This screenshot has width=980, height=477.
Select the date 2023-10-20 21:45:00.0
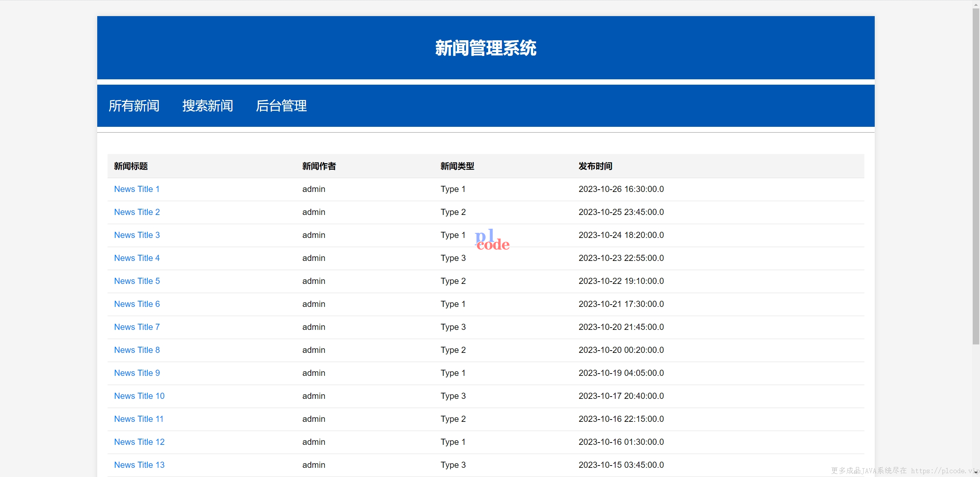coord(621,327)
